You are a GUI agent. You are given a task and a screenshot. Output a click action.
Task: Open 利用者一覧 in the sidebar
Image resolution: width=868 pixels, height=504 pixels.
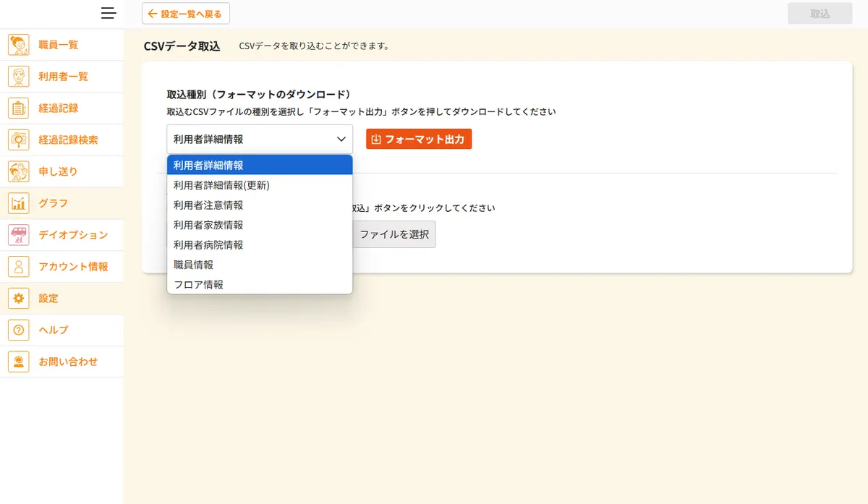(61, 77)
